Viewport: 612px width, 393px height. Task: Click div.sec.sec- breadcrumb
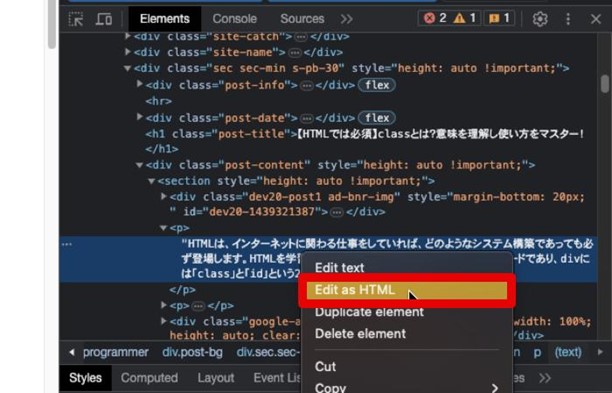point(269,352)
